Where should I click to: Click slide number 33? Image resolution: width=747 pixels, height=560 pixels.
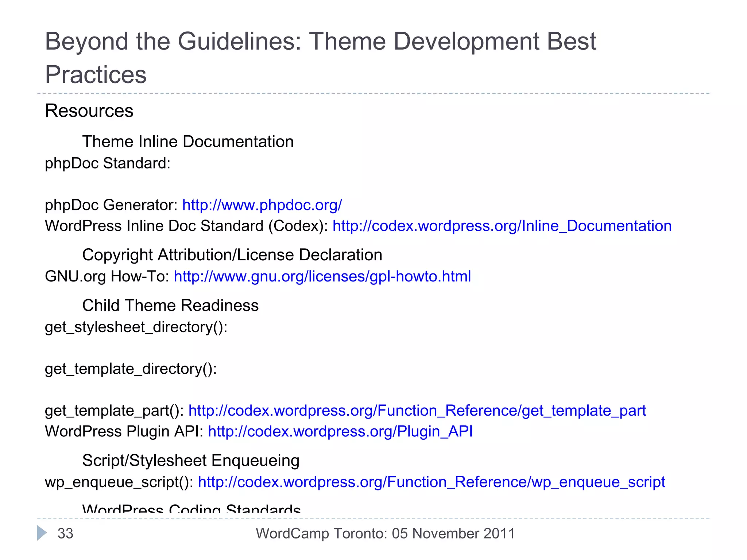66,533
